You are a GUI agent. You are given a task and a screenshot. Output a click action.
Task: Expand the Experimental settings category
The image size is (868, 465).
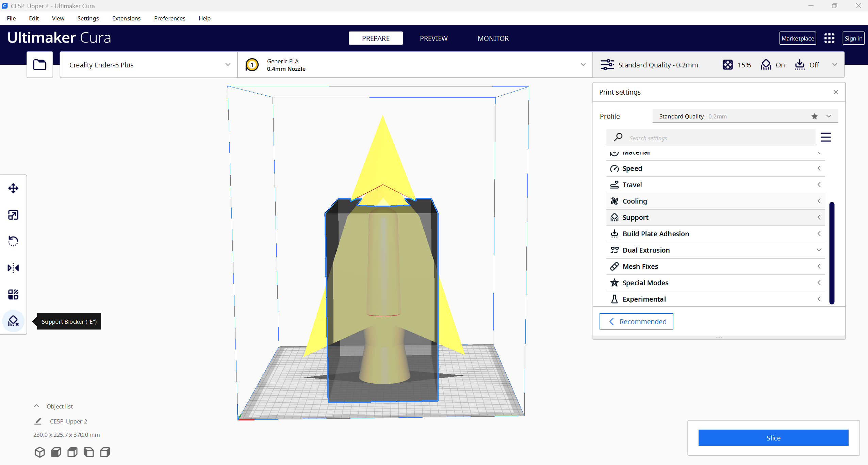[x=716, y=299]
